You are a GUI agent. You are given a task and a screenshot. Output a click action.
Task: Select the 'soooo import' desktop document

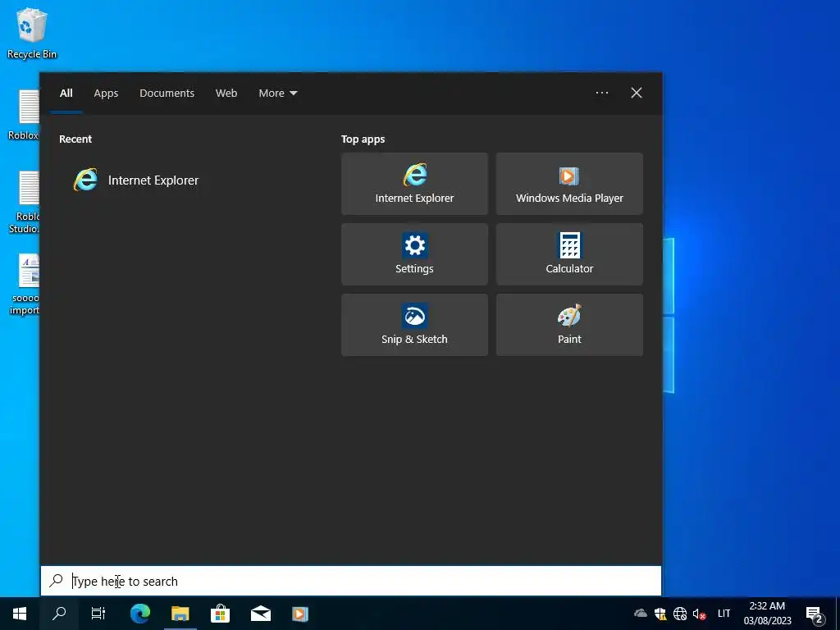pyautogui.click(x=24, y=285)
